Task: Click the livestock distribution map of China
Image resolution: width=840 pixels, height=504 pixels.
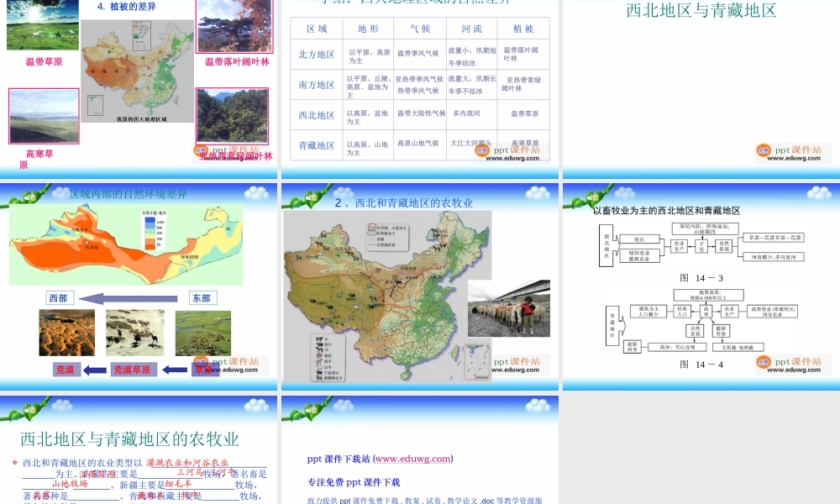Action: pyautogui.click(x=387, y=297)
